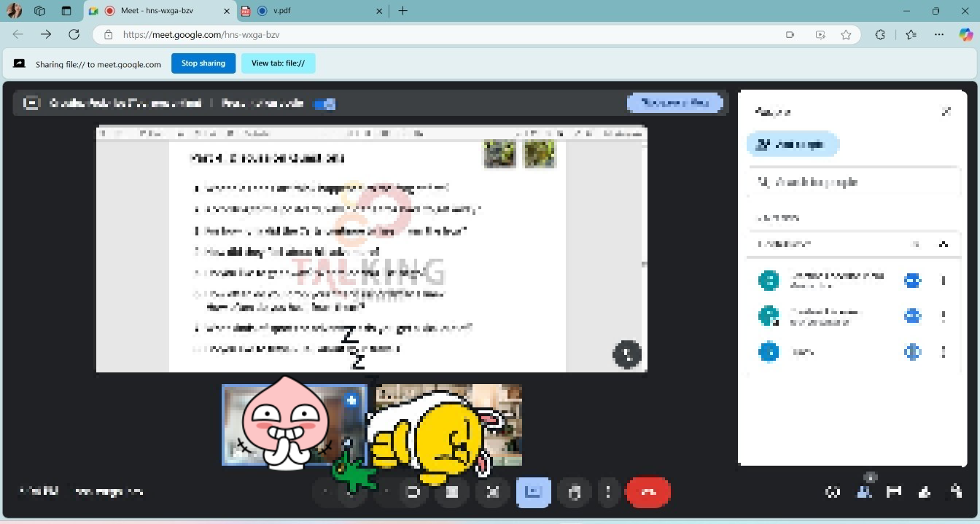View site information lock icon
The height and width of the screenshot is (524, 980).
click(x=109, y=35)
